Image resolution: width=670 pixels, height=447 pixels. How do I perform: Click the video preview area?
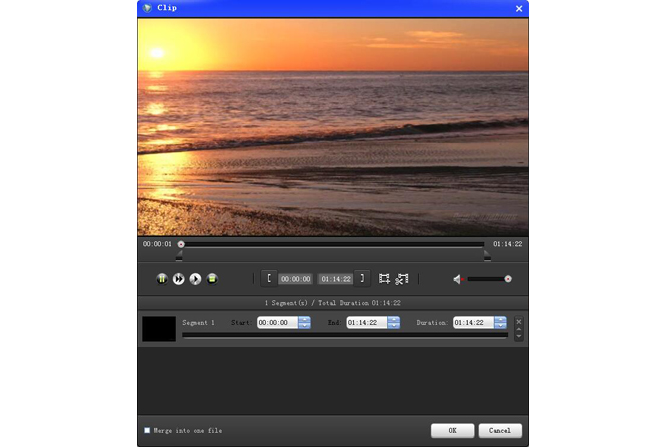tap(333, 127)
